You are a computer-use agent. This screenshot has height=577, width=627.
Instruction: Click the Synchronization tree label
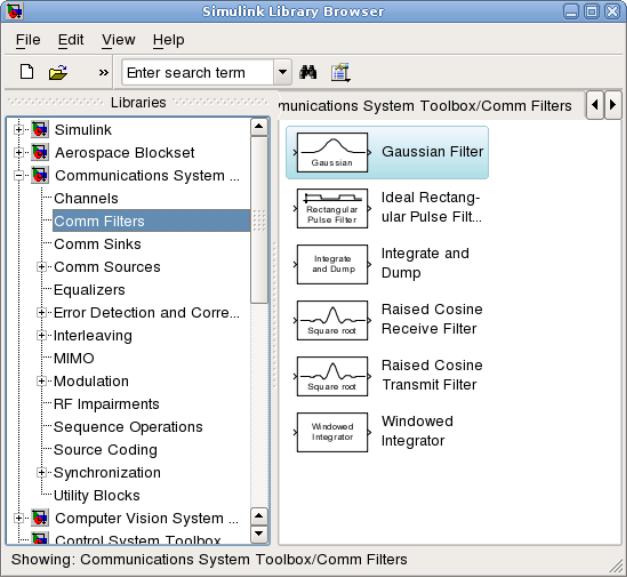[107, 472]
